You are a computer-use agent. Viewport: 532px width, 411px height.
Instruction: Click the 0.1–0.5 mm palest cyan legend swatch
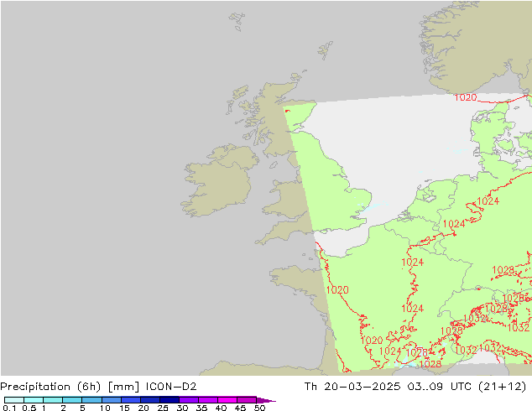pos(14,400)
